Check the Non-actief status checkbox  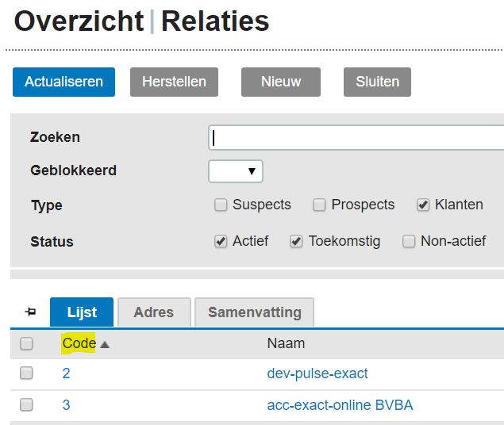409,242
